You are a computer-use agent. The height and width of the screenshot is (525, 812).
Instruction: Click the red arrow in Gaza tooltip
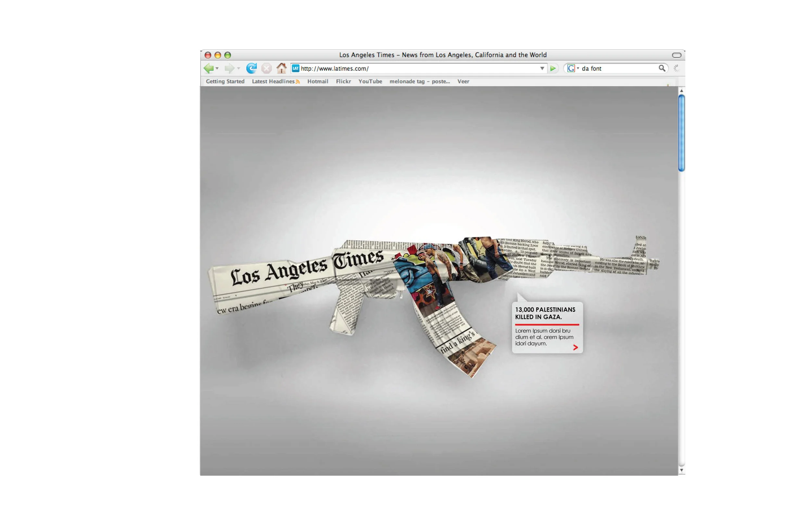pos(576,348)
